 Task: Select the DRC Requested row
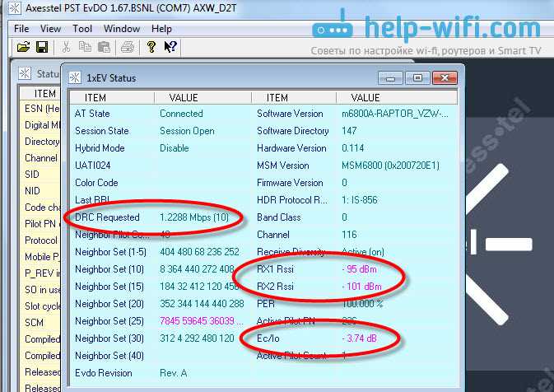tap(160, 217)
